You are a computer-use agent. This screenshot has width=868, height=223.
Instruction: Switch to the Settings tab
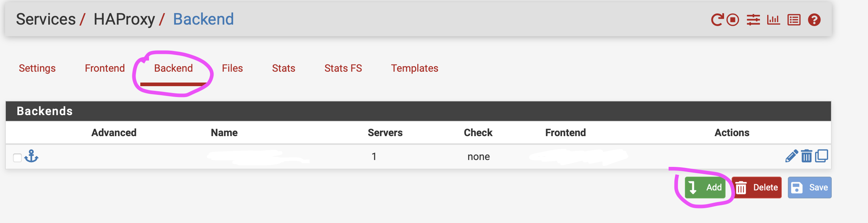pos(37,68)
